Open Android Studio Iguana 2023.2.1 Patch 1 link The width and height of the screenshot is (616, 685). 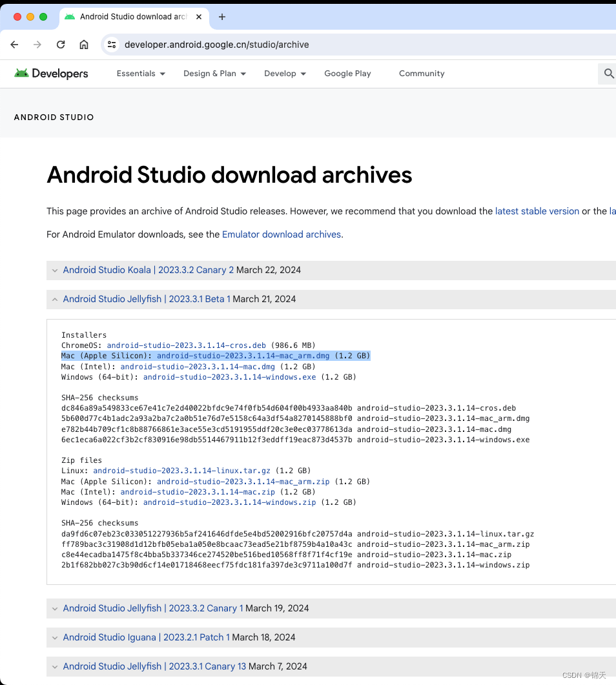coord(146,637)
